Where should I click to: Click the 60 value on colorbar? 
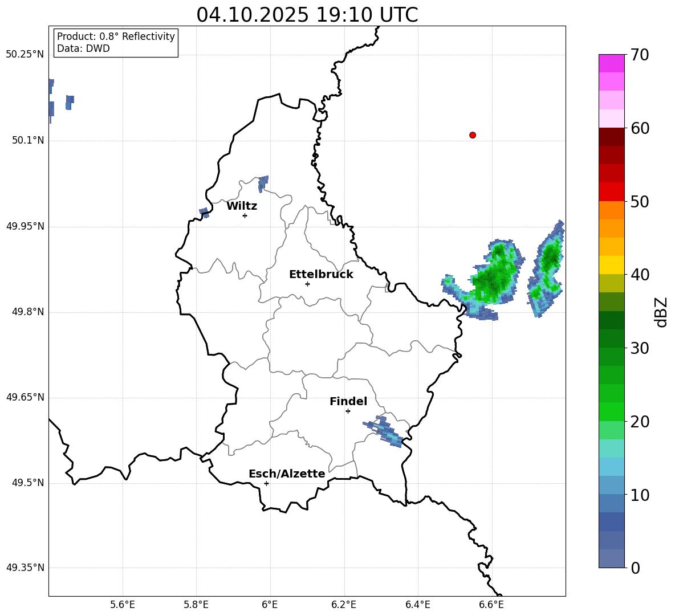coord(640,128)
